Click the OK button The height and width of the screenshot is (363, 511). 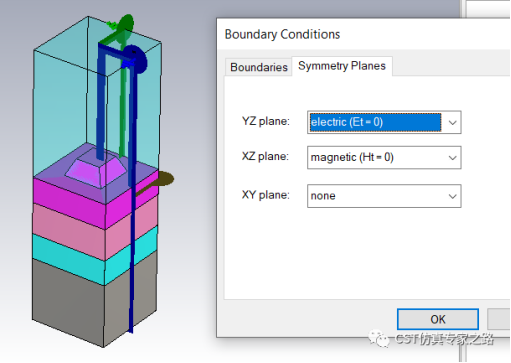(438, 319)
